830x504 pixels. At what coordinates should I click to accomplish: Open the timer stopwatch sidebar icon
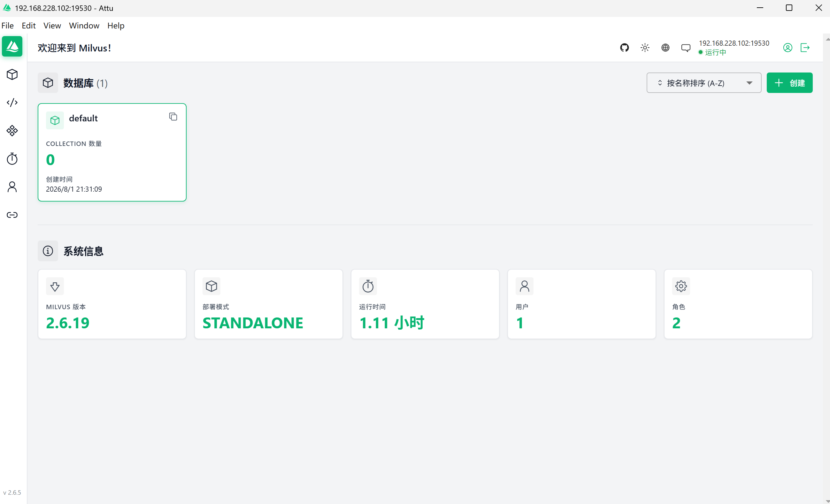pos(12,158)
